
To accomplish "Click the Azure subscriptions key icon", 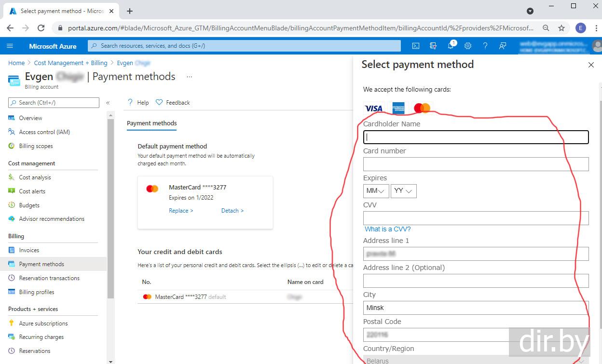I will pos(12,324).
